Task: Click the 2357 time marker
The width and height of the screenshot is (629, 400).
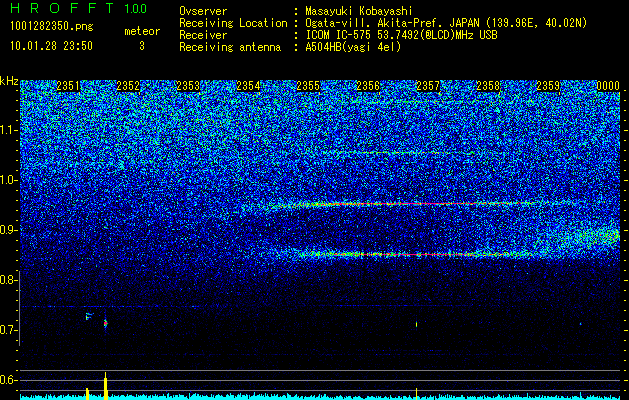Action: pyautogui.click(x=428, y=86)
